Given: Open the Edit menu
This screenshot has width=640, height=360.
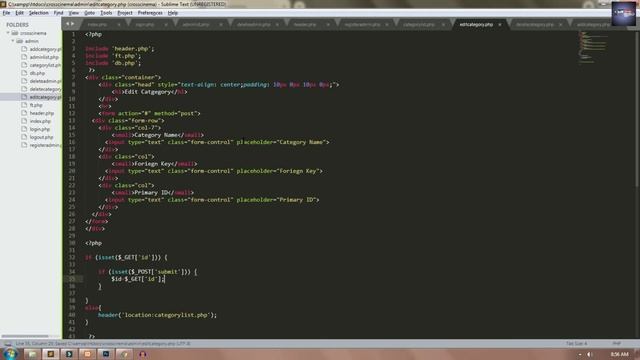Looking at the screenshot, I should tap(19, 13).
